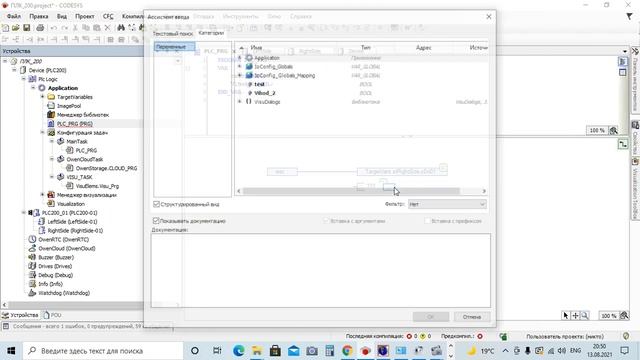Expand IoConfig_Globals_Mapping row
This screenshot has height=360, width=640.
[240, 76]
